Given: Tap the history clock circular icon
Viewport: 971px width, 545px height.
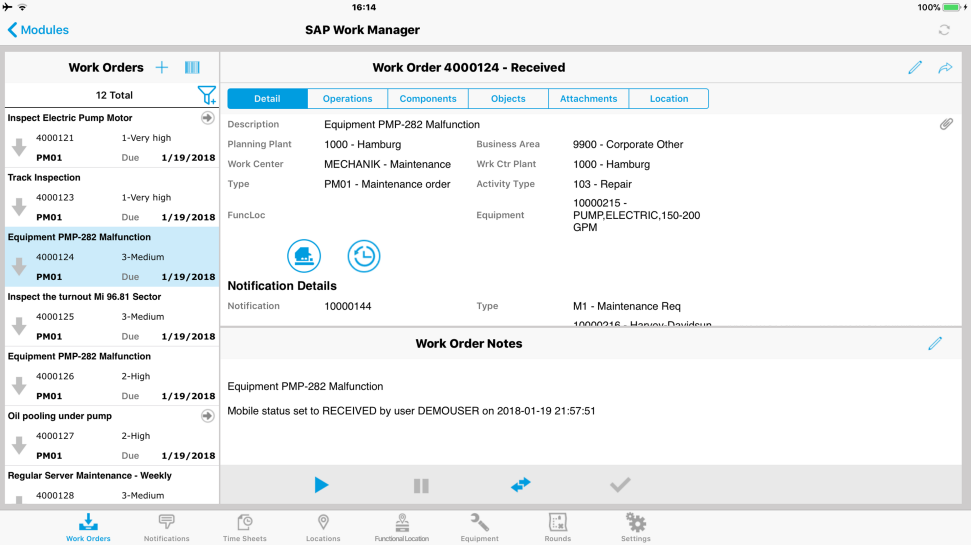Looking at the screenshot, I should click(x=364, y=256).
